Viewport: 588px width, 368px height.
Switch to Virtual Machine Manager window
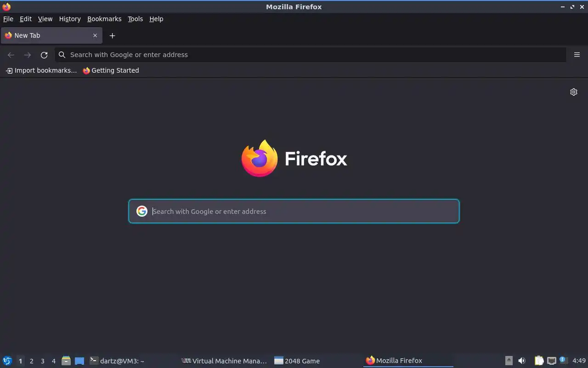tap(225, 361)
